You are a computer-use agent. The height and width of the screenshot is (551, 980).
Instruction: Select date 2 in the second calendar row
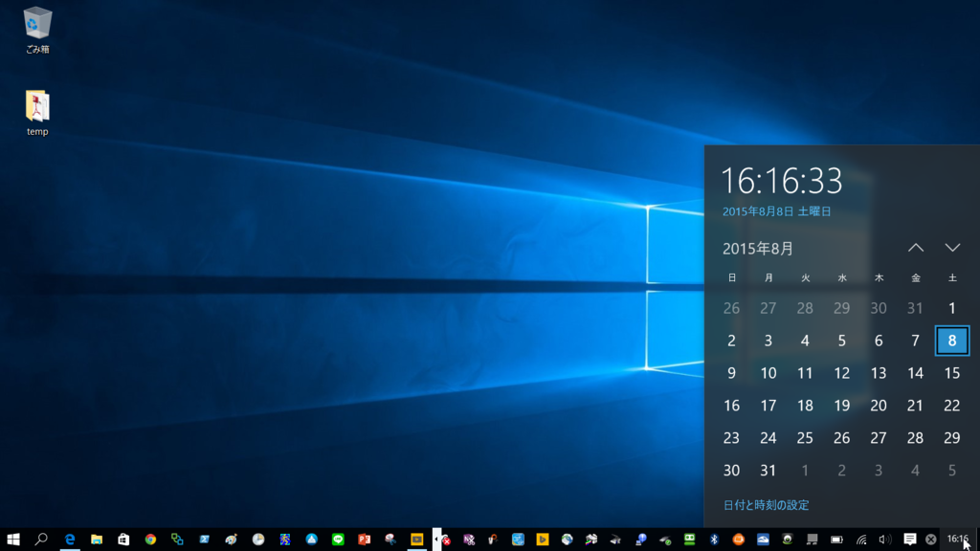click(731, 341)
